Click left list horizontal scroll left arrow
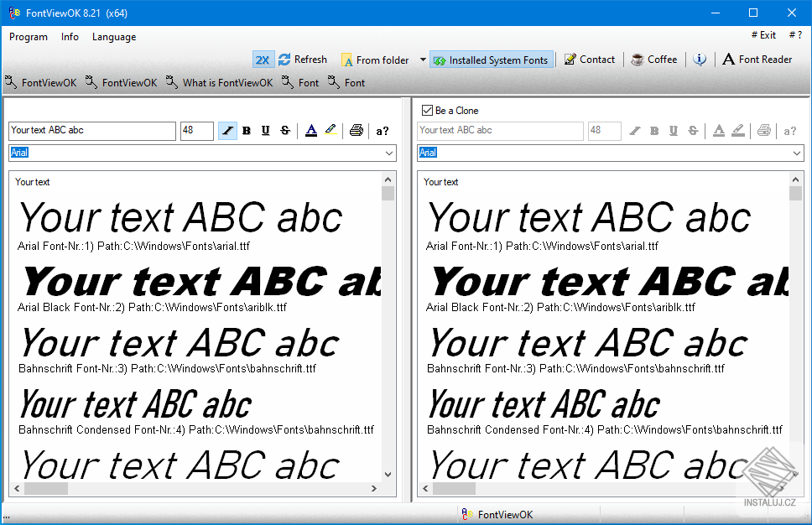This screenshot has height=525, width=812. [x=17, y=488]
